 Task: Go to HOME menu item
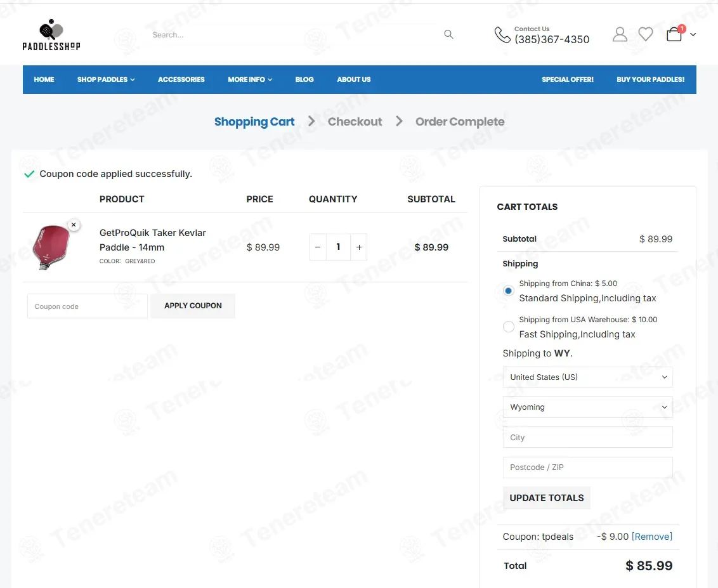(44, 80)
